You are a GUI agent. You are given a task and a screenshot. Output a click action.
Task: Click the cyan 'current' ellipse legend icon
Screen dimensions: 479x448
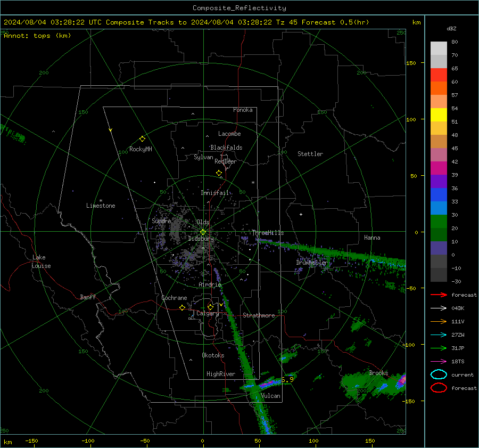click(x=439, y=374)
